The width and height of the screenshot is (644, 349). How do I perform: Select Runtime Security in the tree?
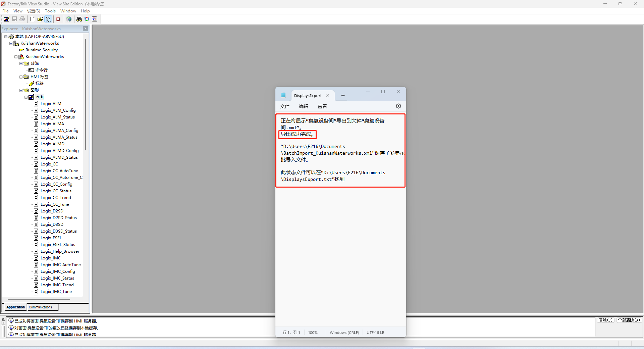pos(42,50)
